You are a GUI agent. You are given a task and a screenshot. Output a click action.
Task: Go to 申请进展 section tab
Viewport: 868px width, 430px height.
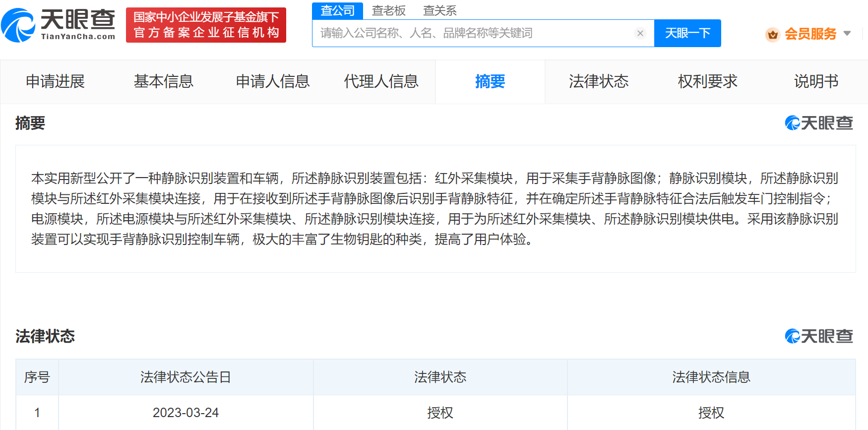point(55,81)
